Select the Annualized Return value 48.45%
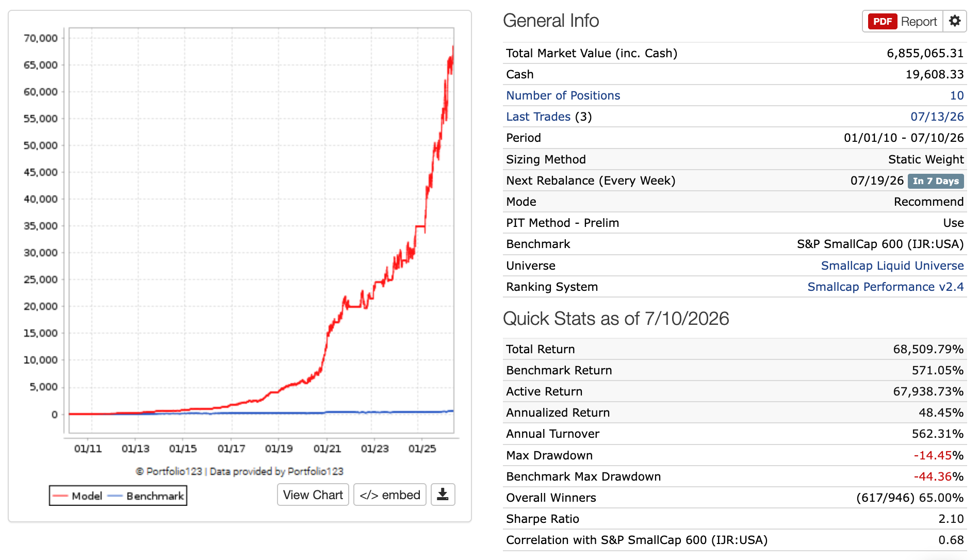 point(941,413)
